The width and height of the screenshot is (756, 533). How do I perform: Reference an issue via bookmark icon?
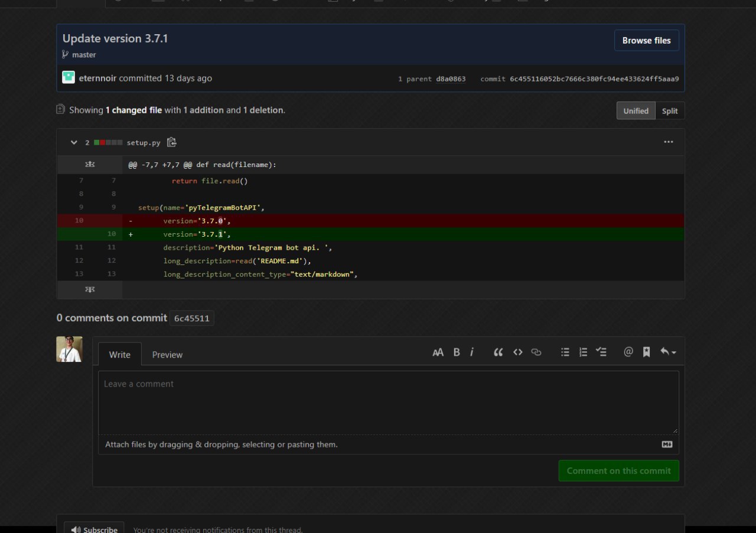pyautogui.click(x=646, y=352)
